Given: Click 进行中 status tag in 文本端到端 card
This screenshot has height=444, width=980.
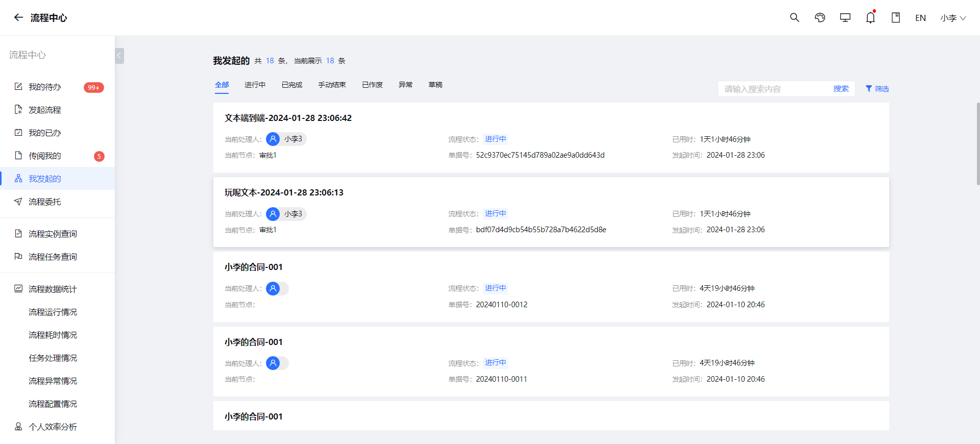Looking at the screenshot, I should [x=496, y=139].
